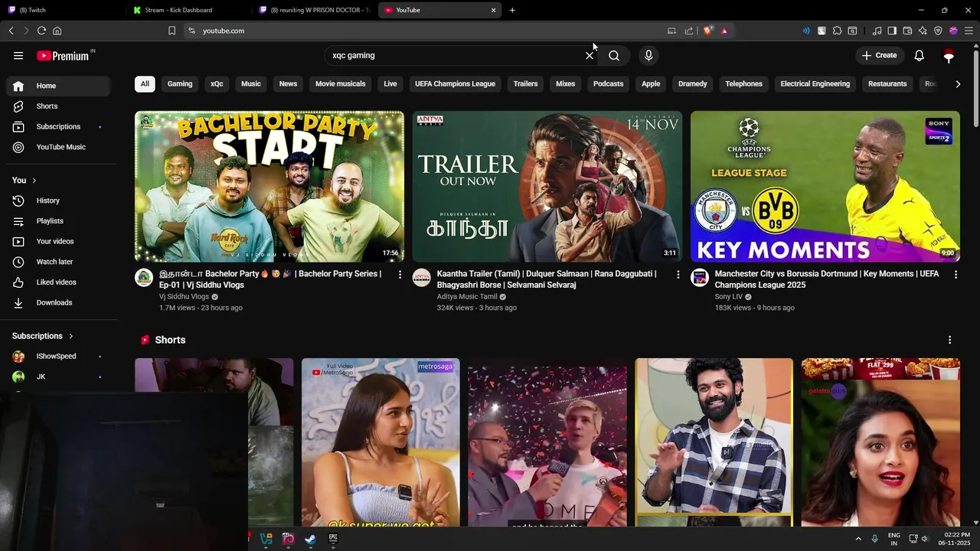This screenshot has width=980, height=551.
Task: Open IShowSpeed subscription channel
Action: 58,356
